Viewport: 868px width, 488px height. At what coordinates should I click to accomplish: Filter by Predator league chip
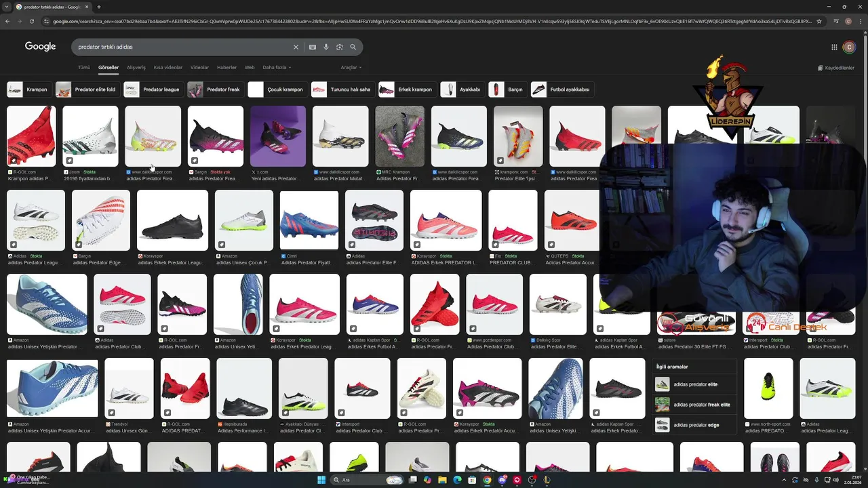pos(153,89)
